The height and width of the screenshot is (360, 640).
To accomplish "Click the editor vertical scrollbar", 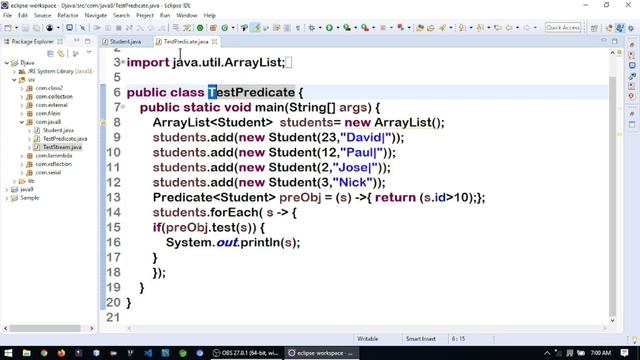I will [x=612, y=195].
